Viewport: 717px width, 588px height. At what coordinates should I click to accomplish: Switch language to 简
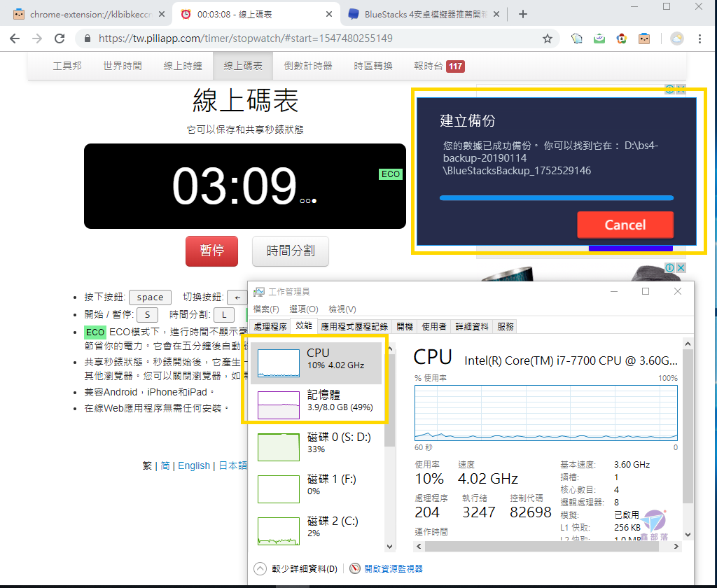pos(165,465)
